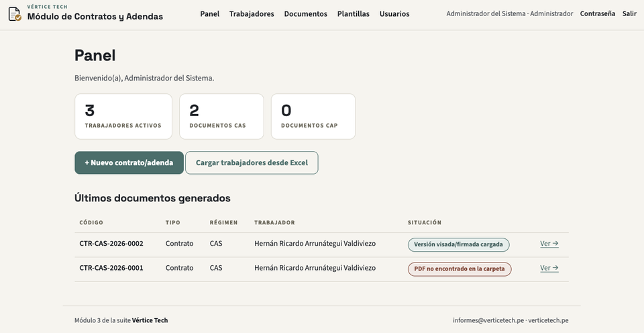Select the Documentos CAS stat card

pyautogui.click(x=221, y=116)
